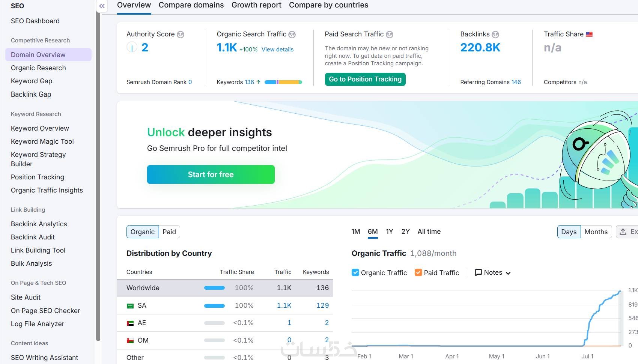
Task: Select the 1Y time range
Action: (x=390, y=232)
